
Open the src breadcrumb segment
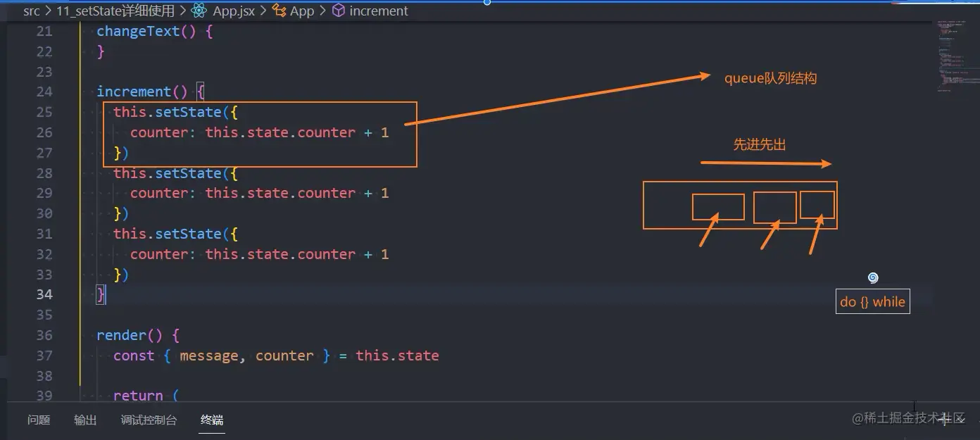point(31,11)
